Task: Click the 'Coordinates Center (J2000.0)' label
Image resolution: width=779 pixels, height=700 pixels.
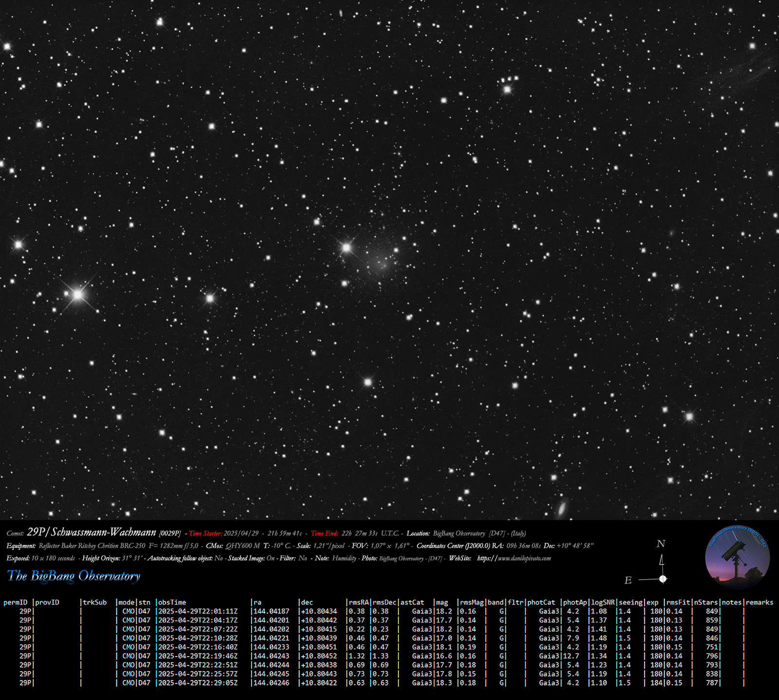Action: click(453, 546)
